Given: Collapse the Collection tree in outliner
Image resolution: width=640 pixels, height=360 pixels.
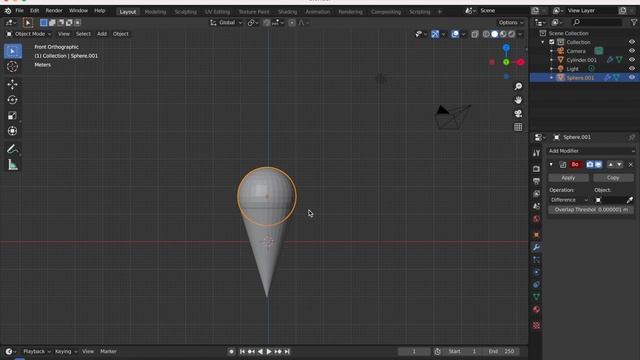Looking at the screenshot, I should click(x=543, y=42).
